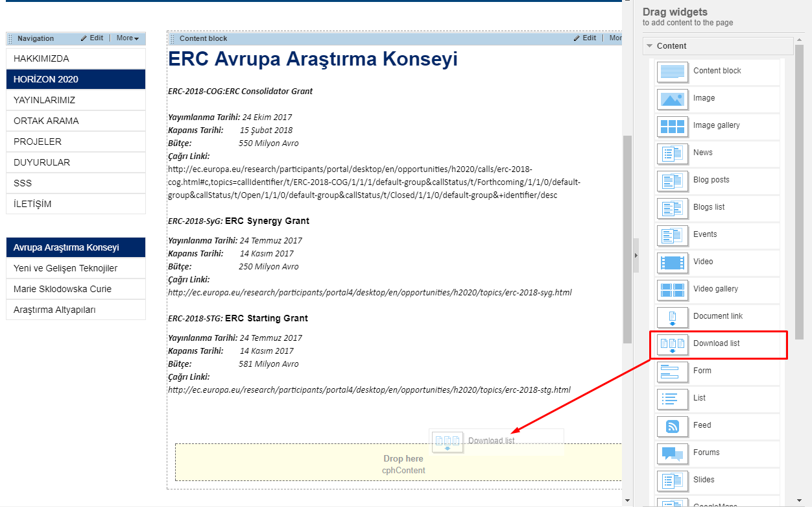Image resolution: width=812 pixels, height=507 pixels.
Task: Click the 'Drag widgets' panel title
Action: click(675, 12)
